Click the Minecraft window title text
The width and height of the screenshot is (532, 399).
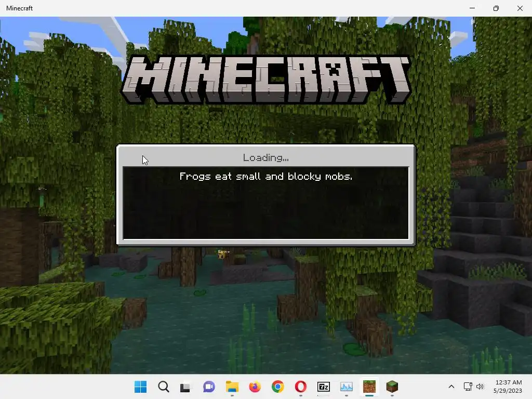(x=19, y=8)
